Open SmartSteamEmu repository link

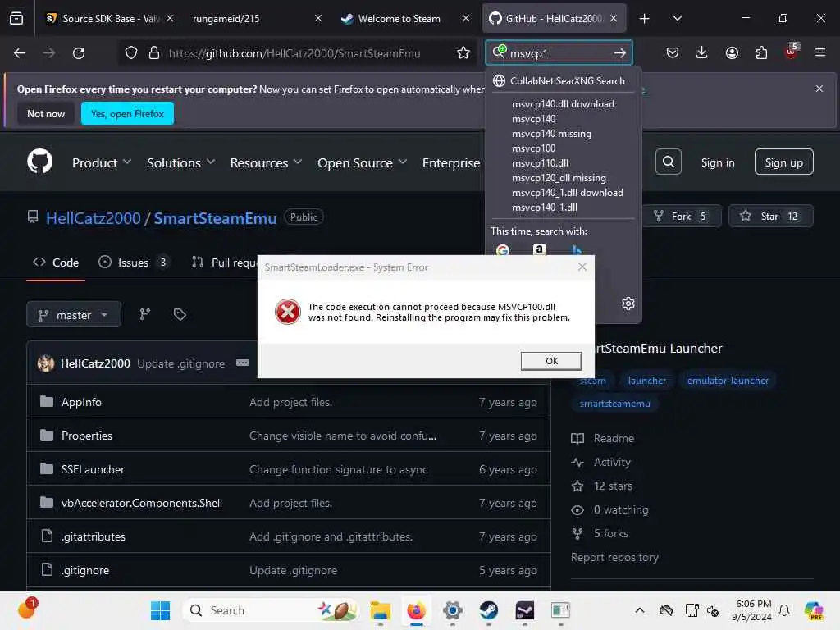216,218
